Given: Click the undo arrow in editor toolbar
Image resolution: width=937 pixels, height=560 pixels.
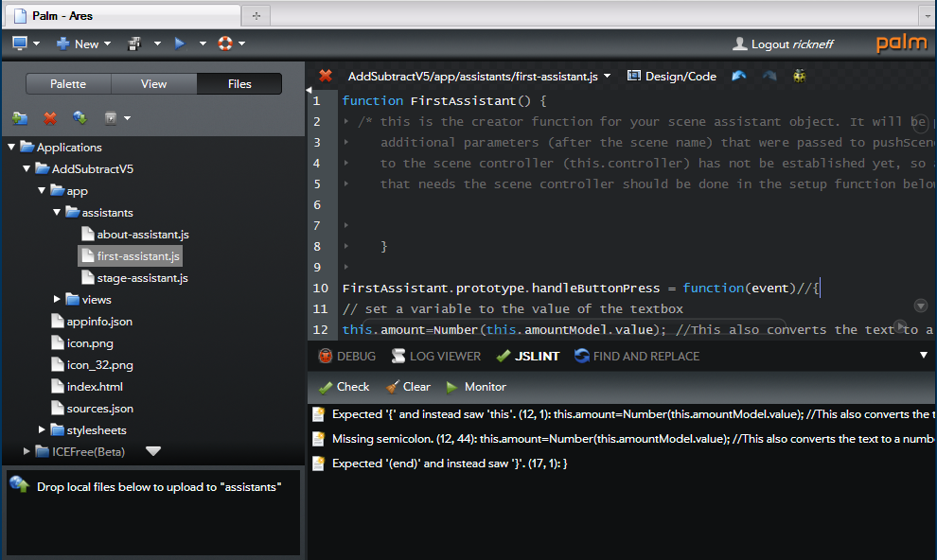Looking at the screenshot, I should coord(739,76).
